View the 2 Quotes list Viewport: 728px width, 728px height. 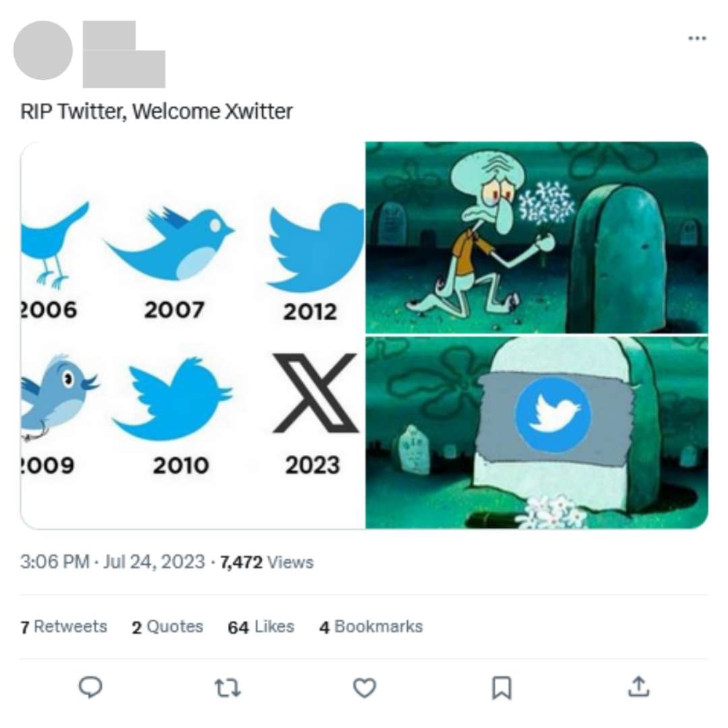point(167,627)
